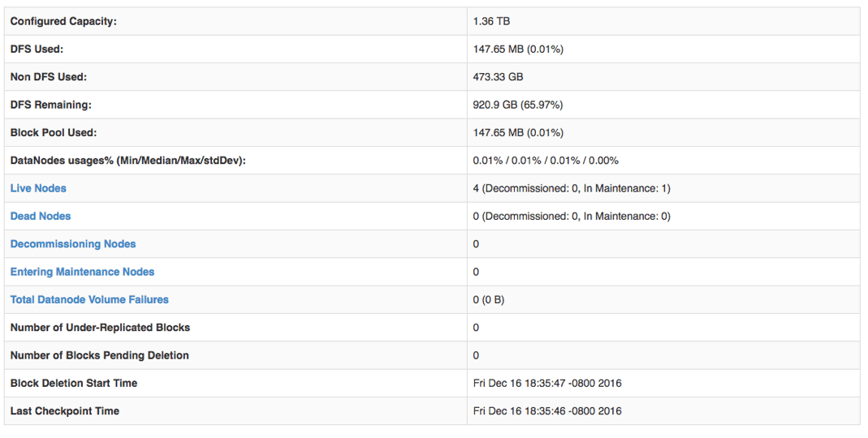The width and height of the screenshot is (868, 438).
Task: Click the 920.9 GB (65.97%) value
Action: [x=518, y=105]
